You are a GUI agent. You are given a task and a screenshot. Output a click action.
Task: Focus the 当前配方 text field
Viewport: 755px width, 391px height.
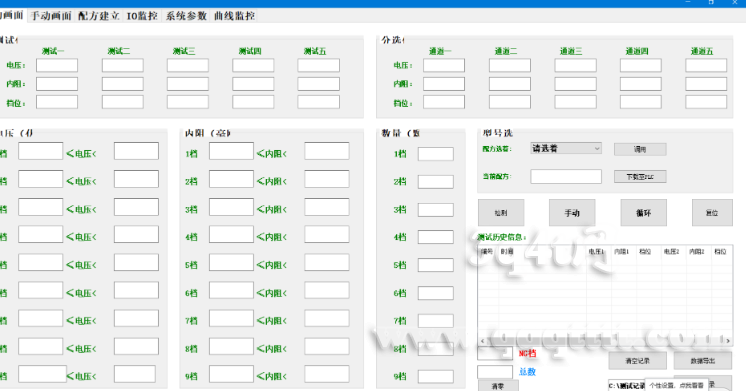coord(566,176)
